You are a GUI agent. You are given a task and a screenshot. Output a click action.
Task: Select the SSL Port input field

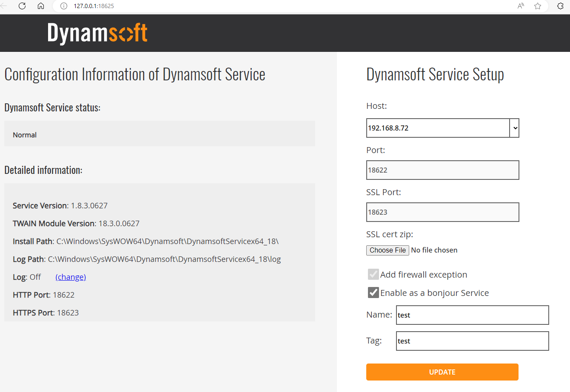[442, 212]
